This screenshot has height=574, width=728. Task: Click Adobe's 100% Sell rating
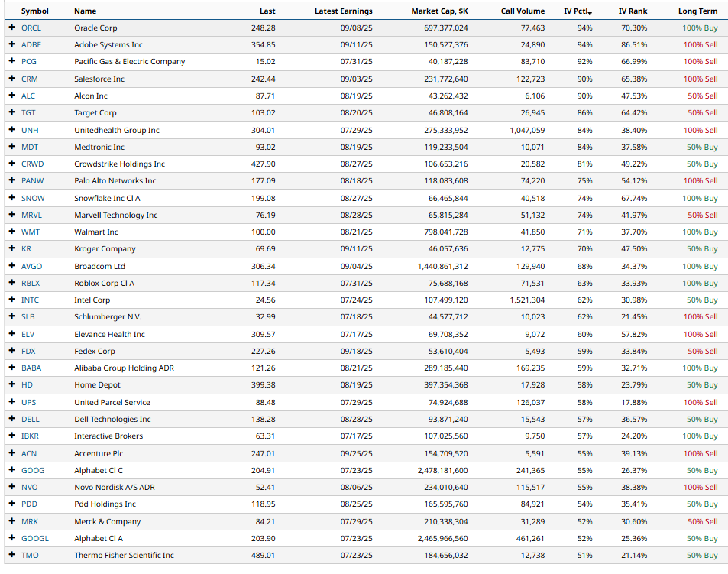700,44
